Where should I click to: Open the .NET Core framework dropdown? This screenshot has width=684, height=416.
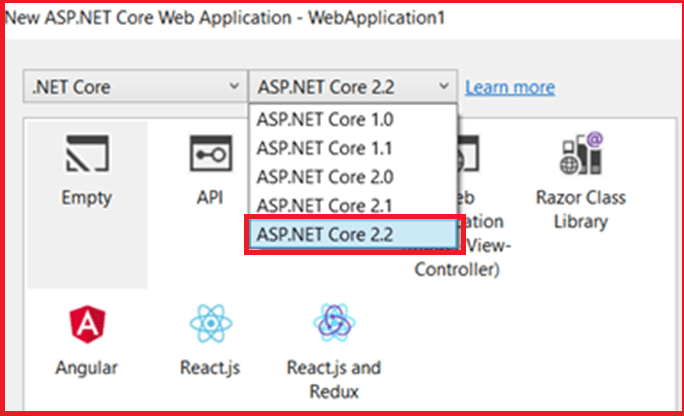133,87
